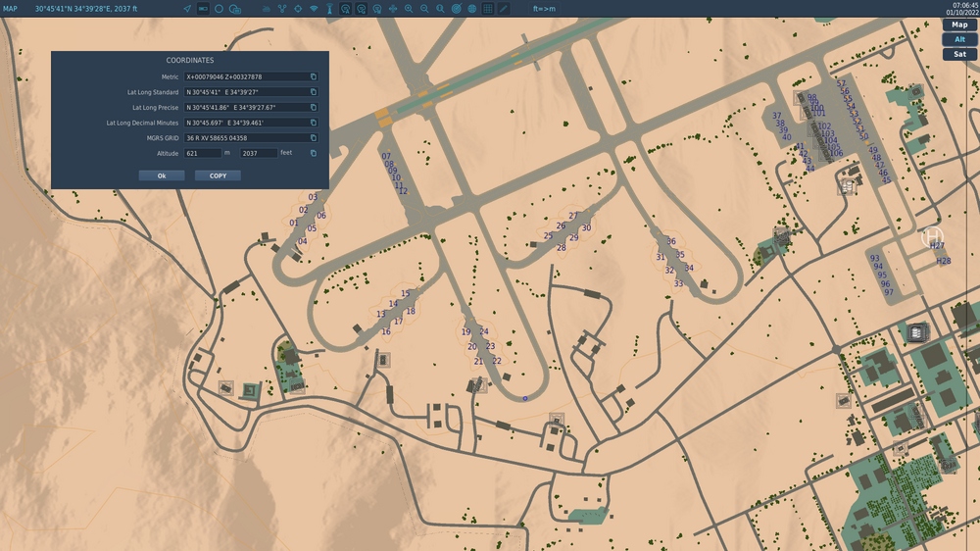Image resolution: width=980 pixels, height=551 pixels.
Task: Click the crosshair target icon
Action: [298, 9]
